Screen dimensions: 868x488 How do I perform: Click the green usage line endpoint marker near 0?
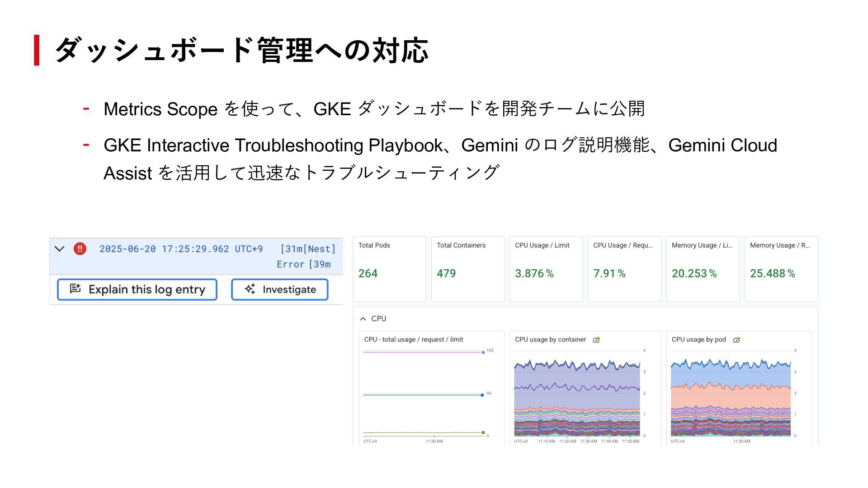(483, 432)
